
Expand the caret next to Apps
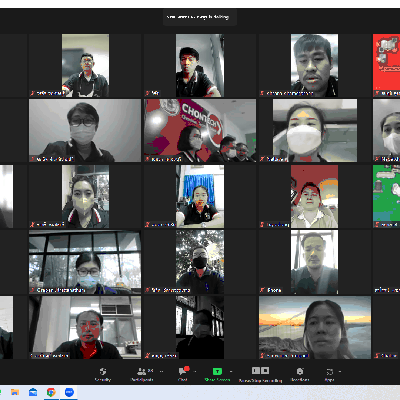[340, 371]
